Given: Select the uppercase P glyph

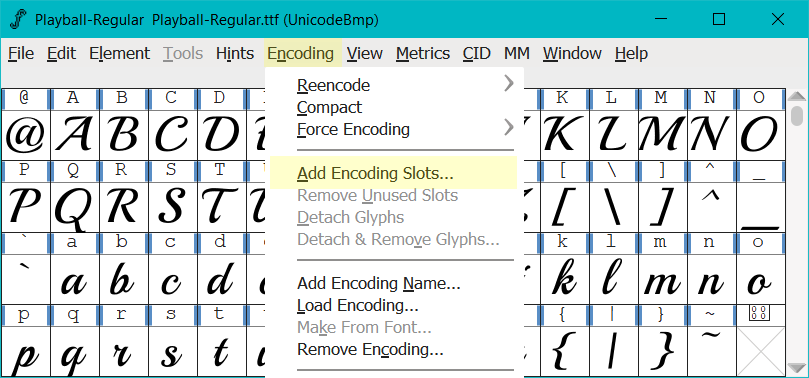Looking at the screenshot, I should pos(26,207).
